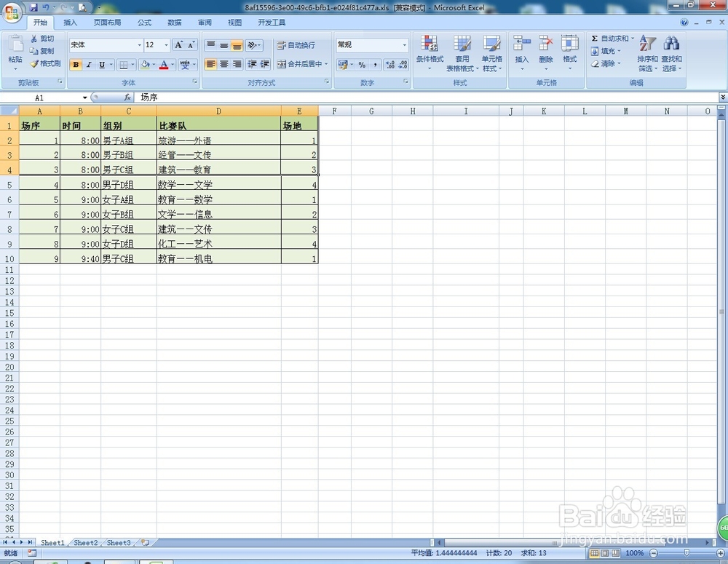
Task: Toggle bottom vertical alignment
Action: tap(237, 45)
